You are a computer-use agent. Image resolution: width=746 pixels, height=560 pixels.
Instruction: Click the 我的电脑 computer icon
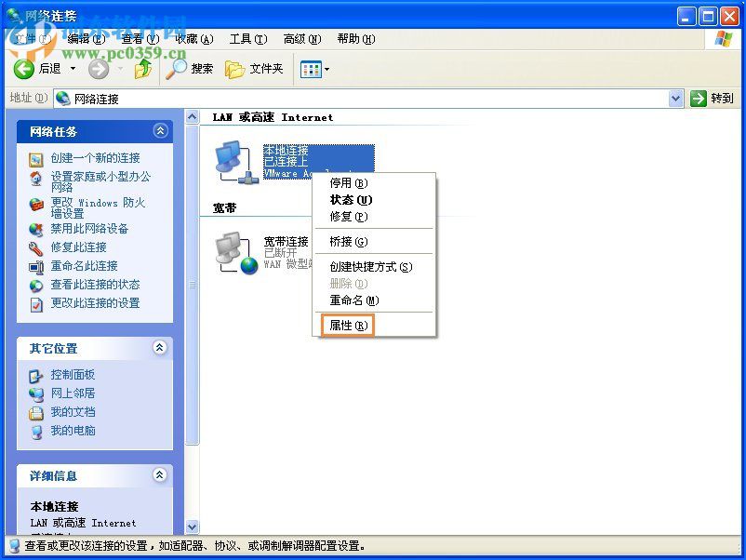(35, 432)
